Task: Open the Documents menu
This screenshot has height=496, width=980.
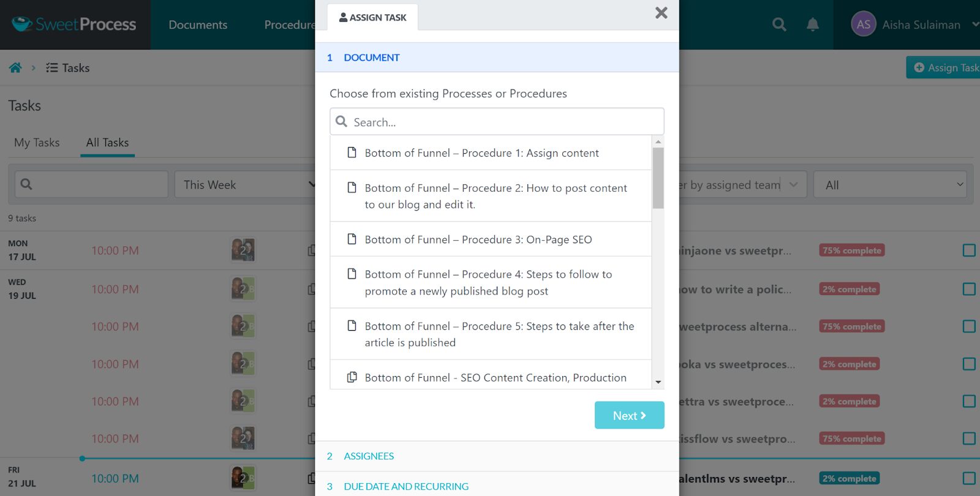Action: (x=198, y=24)
